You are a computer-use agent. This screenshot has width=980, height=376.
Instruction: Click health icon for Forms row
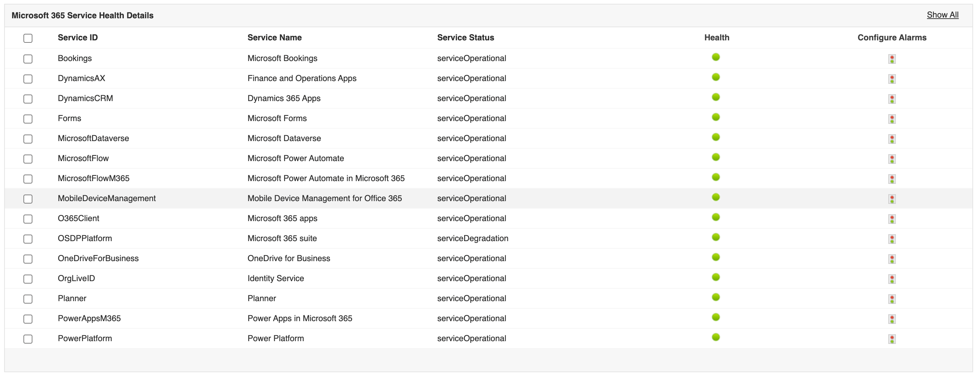point(716,117)
